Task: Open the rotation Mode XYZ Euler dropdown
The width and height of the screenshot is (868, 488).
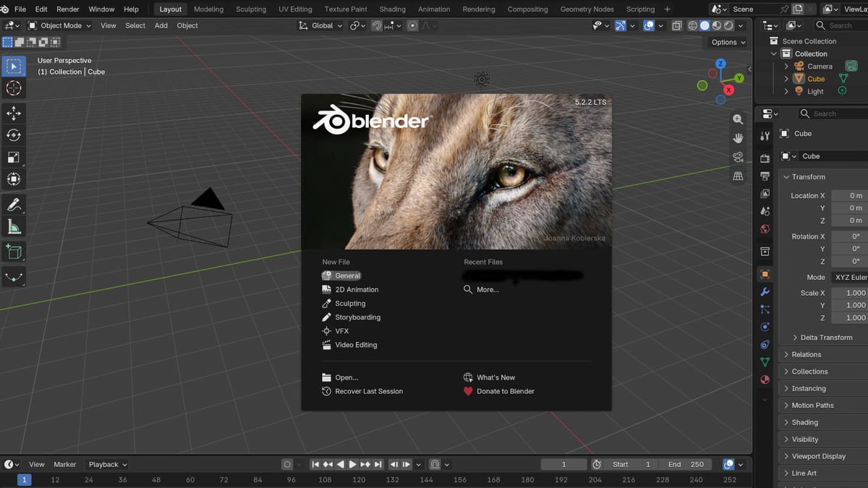Action: [x=849, y=277]
